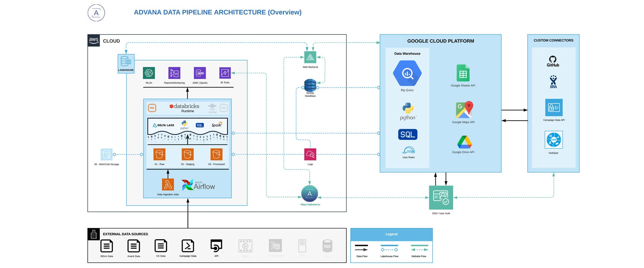This screenshot has height=268, width=644.
Task: Select the Reports/Monitoring icon
Action: coord(174,73)
